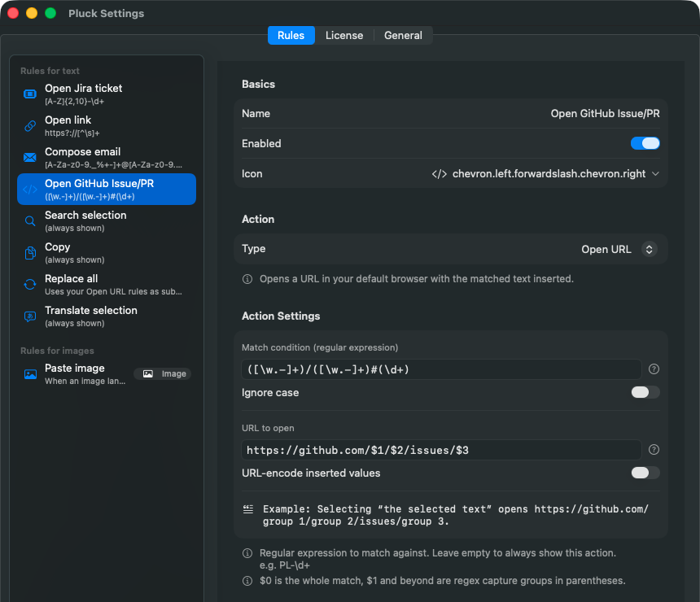
Task: Click the Search selection magnifier icon
Action: 30,221
